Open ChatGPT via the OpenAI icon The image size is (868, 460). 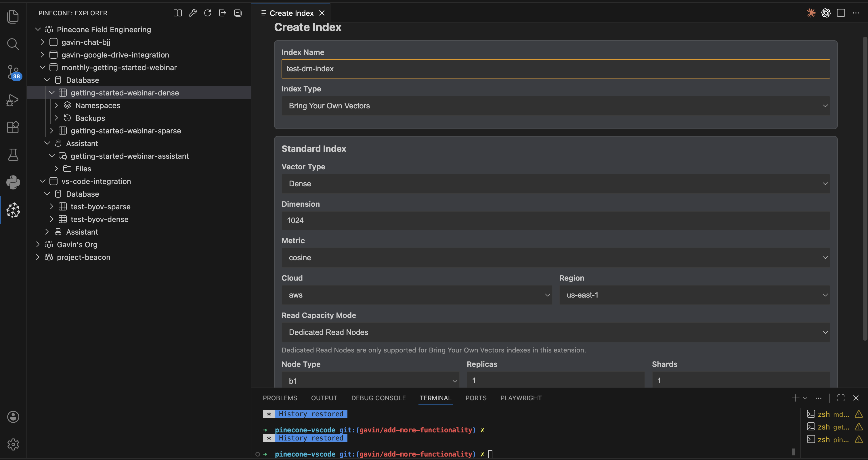pos(826,13)
